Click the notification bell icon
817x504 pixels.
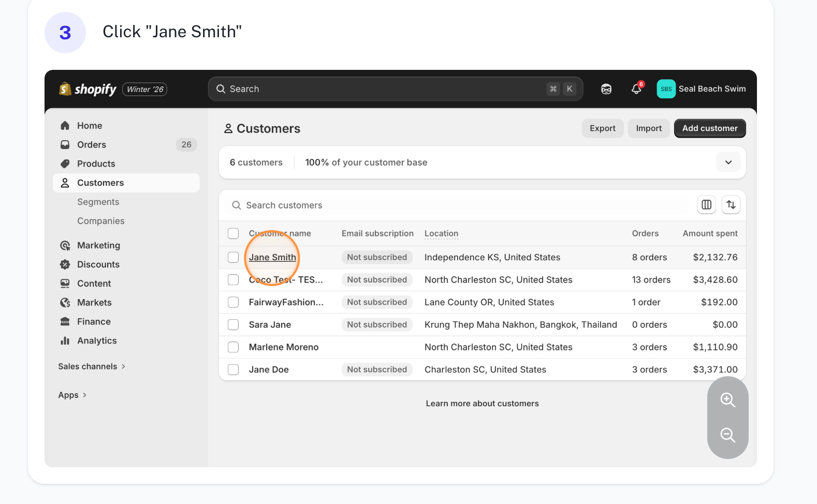pos(636,89)
